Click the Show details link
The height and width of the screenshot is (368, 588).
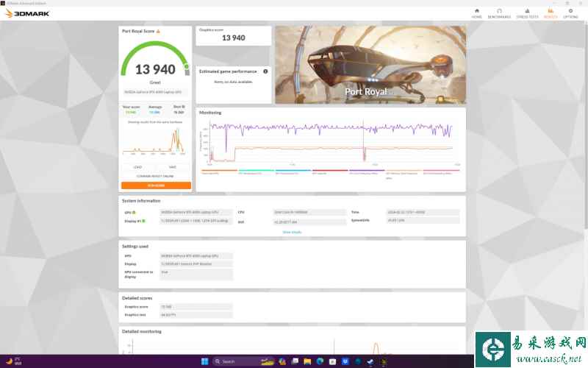[x=292, y=232]
